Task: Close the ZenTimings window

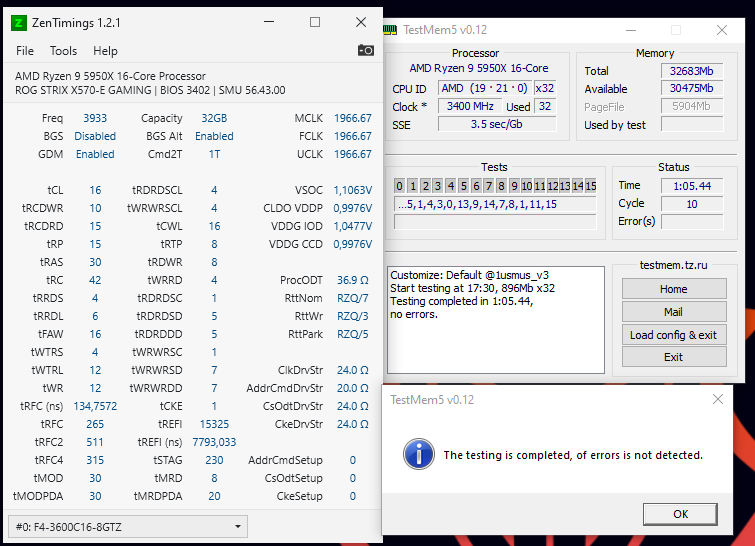Action: 361,22
